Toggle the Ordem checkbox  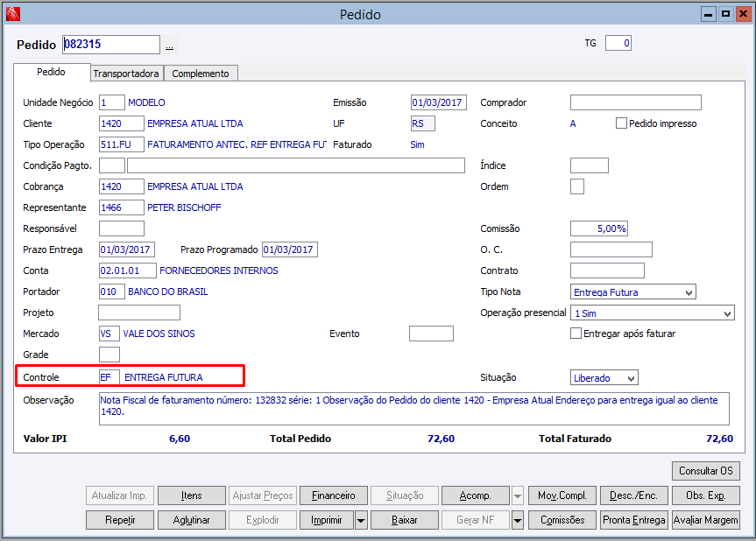(x=577, y=186)
